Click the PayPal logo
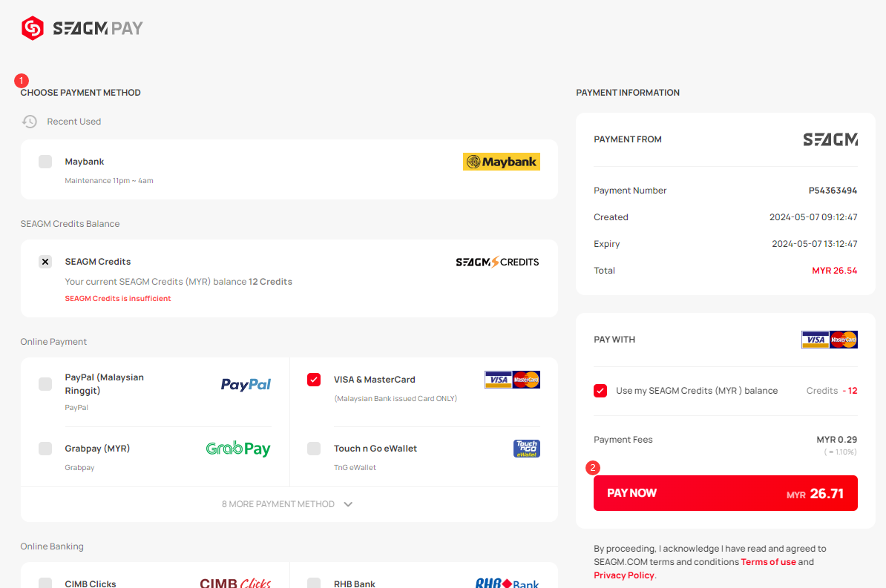The image size is (886, 588). pyautogui.click(x=246, y=385)
